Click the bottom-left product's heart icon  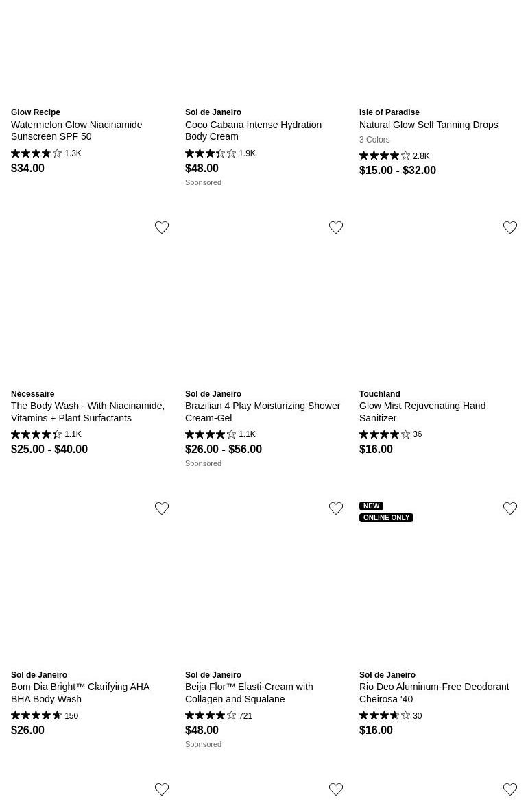[x=162, y=789]
